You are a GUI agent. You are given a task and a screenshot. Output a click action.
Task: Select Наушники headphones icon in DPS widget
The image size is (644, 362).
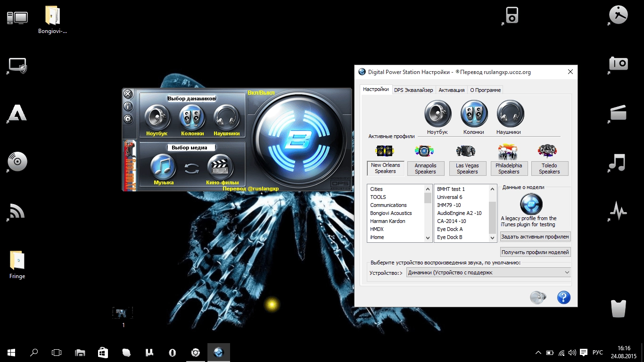tap(226, 117)
